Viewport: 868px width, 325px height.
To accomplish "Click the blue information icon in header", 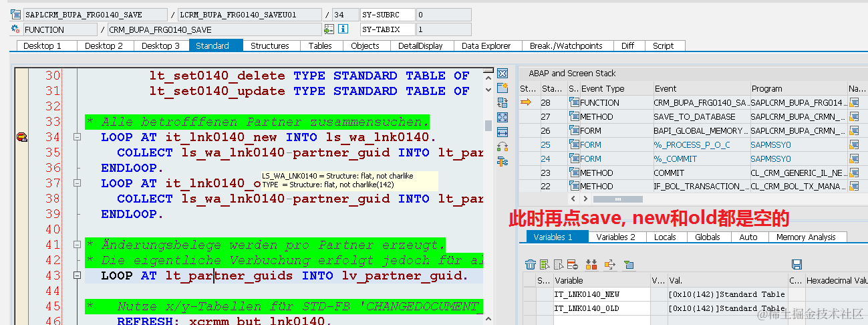I will pyautogui.click(x=343, y=29).
